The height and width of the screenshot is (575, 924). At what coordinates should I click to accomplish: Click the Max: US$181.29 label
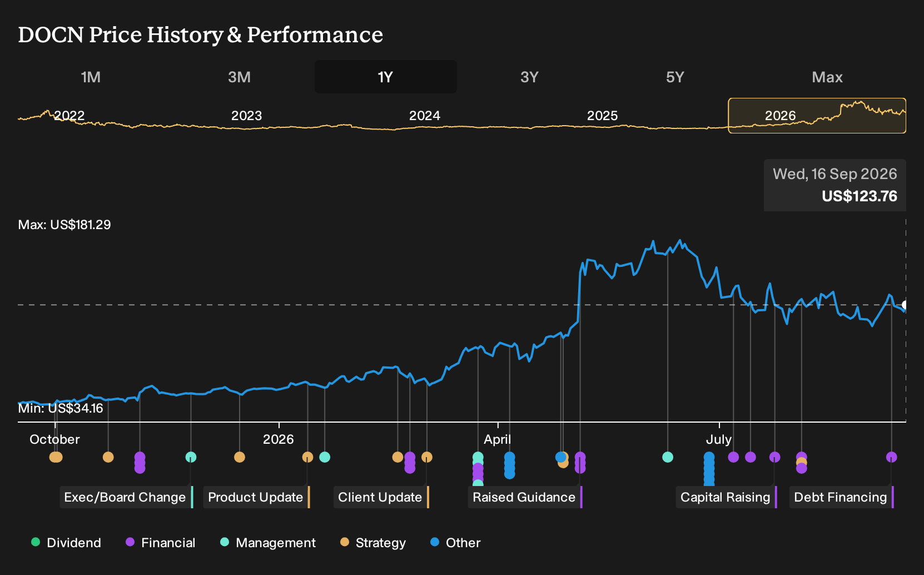[64, 225]
